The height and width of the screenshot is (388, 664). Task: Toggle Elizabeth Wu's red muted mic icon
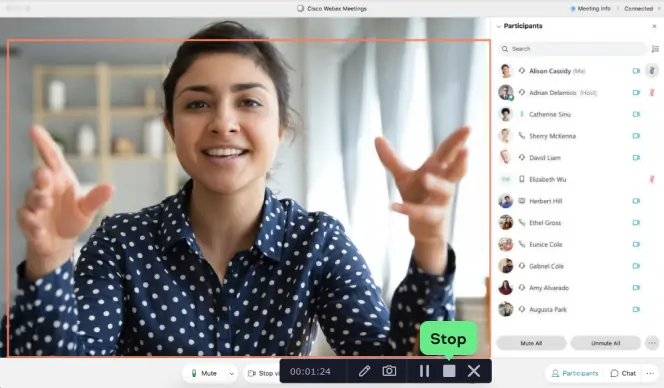tap(652, 179)
